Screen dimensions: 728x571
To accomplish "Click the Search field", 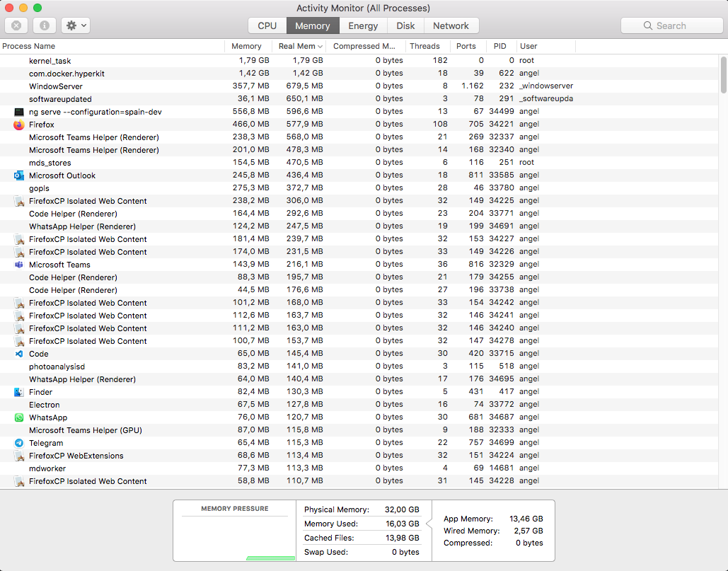I will coord(671,25).
